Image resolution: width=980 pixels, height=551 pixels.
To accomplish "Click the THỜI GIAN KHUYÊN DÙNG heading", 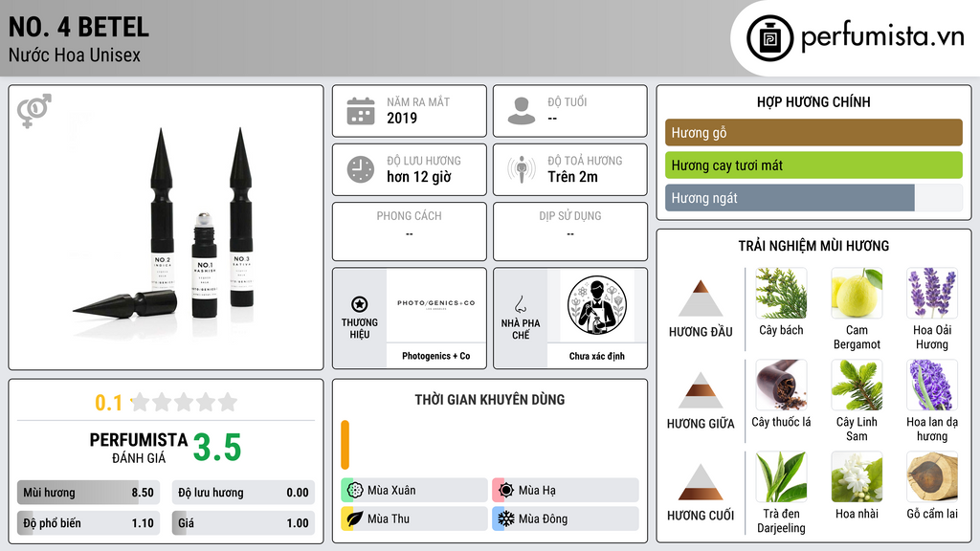I will pos(490,399).
